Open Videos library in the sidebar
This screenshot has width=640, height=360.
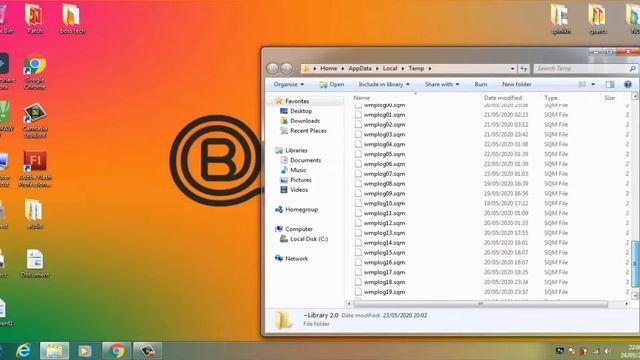[x=299, y=190]
